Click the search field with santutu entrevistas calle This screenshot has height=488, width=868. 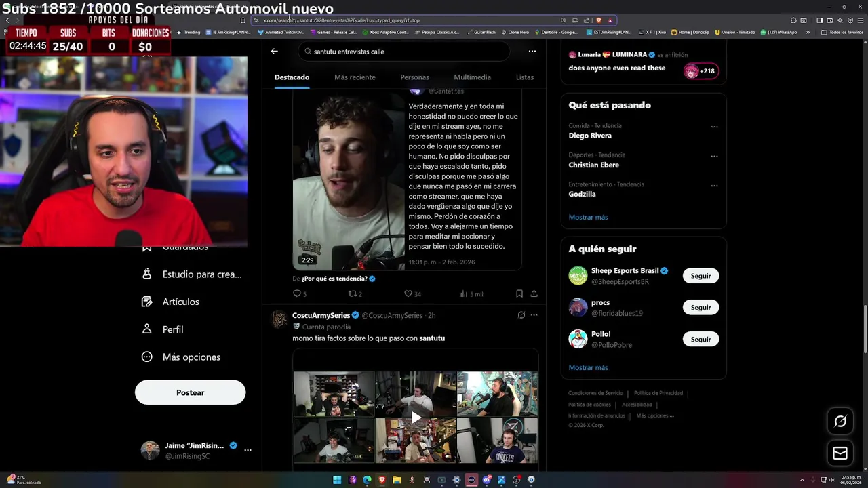pos(404,52)
